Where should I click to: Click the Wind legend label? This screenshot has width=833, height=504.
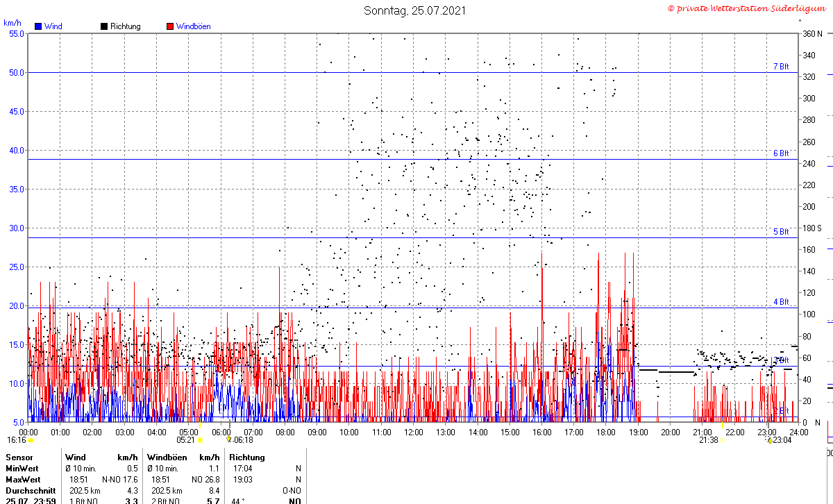53,26
